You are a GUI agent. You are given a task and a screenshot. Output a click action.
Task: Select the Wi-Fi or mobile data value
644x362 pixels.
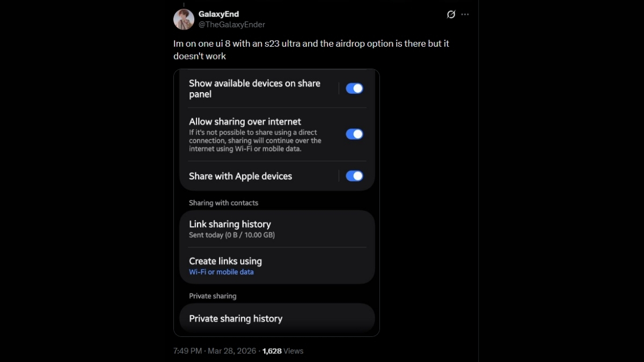point(221,272)
